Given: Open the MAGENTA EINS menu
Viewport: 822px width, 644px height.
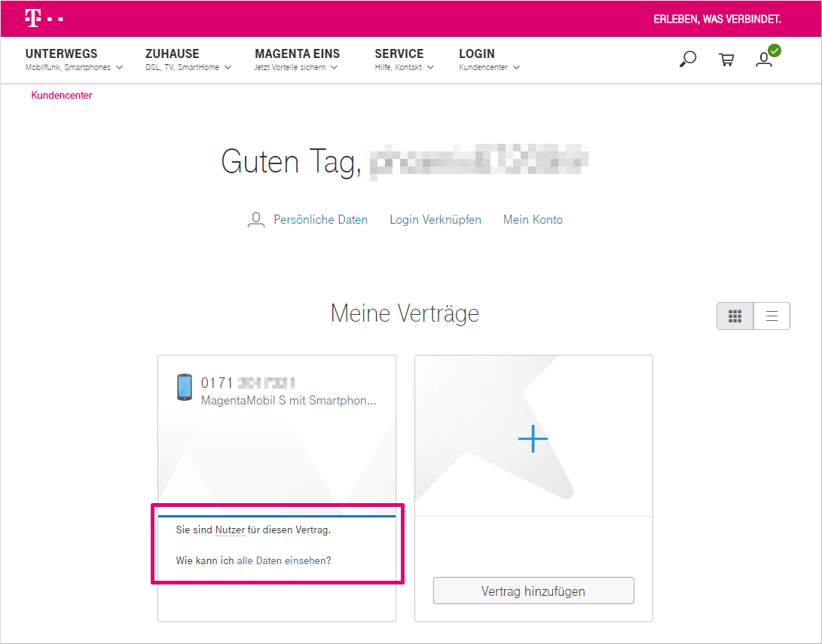Looking at the screenshot, I should [x=297, y=53].
